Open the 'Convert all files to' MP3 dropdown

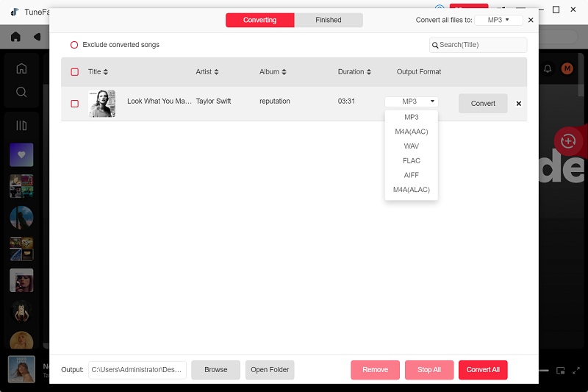pos(498,20)
